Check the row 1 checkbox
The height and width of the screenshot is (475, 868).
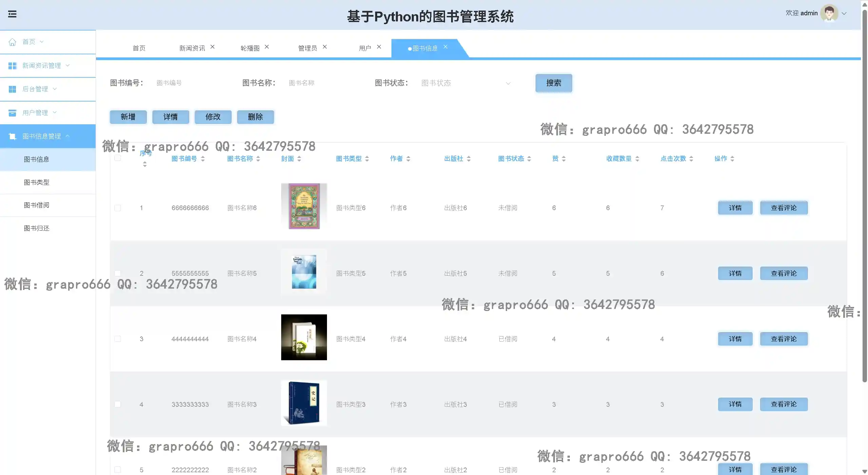(118, 208)
